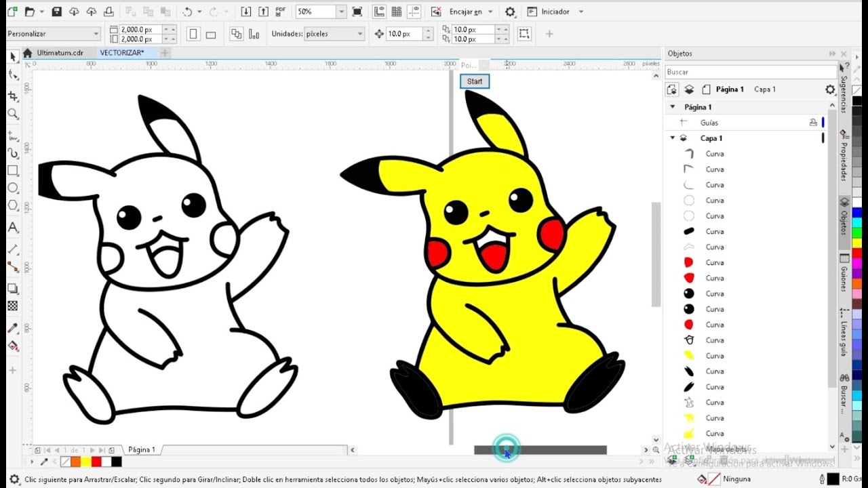This screenshot has height=488, width=868.
Task: Apply page size to all pages
Action: coord(236,34)
